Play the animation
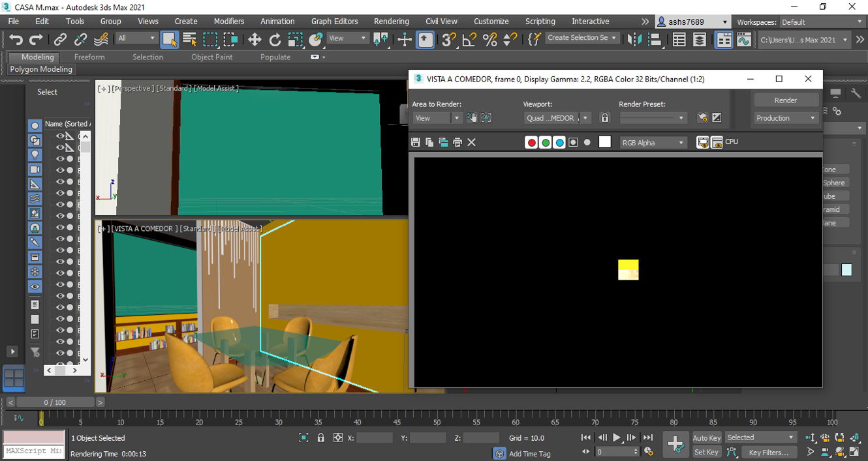868x461 pixels. coord(617,438)
